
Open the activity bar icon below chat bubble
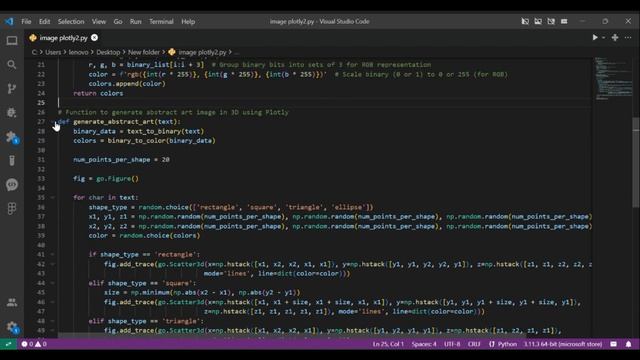12,209
